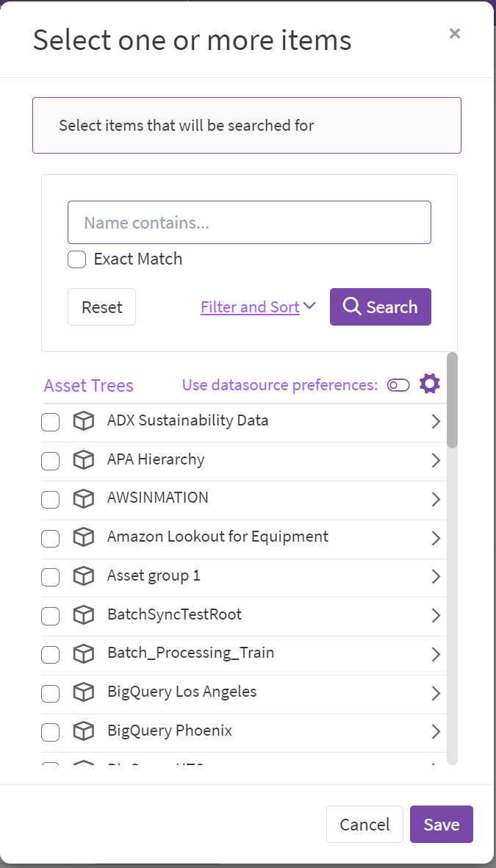Expand the Asset group 1 chevron arrow

click(x=436, y=577)
